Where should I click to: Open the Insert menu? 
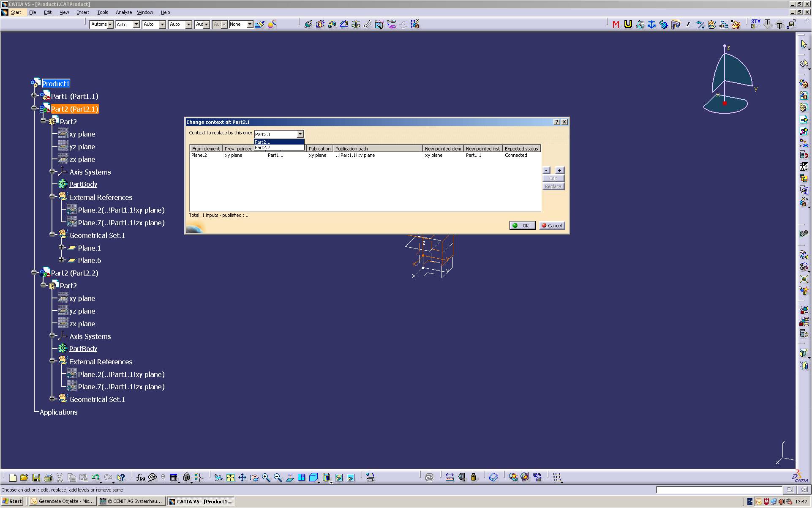coord(83,12)
